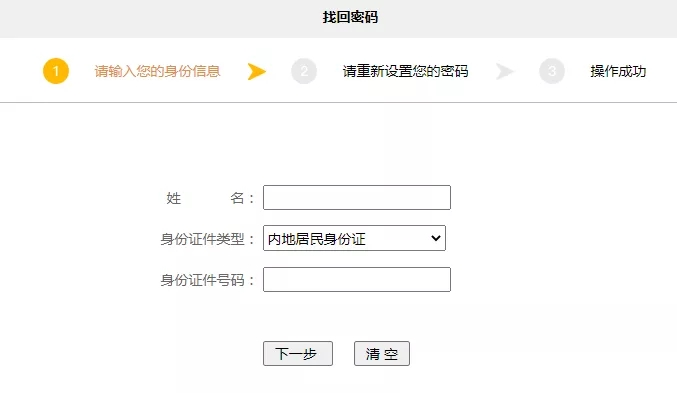The width and height of the screenshot is (677, 393).
Task: Click the orange arrow after step one
Action: [257, 71]
